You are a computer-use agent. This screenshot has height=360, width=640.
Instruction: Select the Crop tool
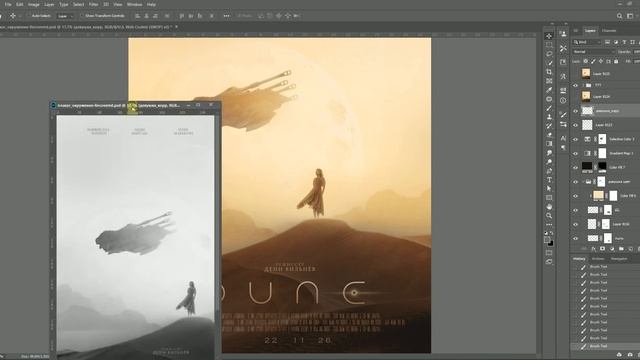click(x=549, y=72)
